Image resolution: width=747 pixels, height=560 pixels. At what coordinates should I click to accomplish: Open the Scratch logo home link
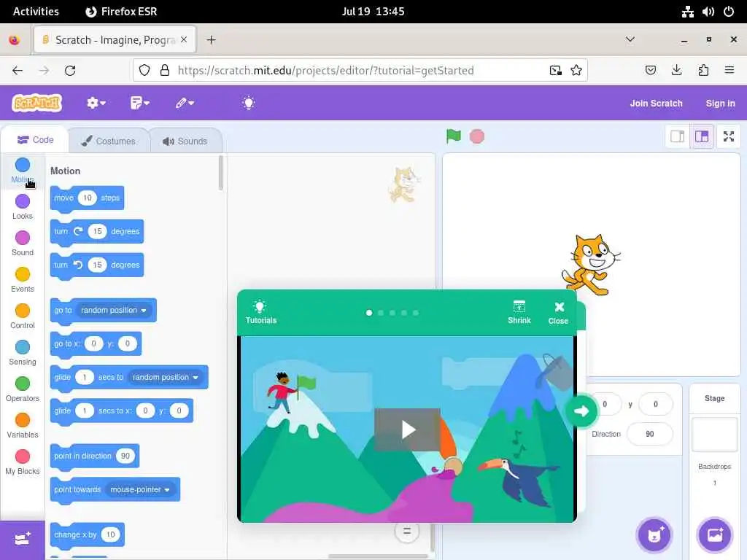pos(37,103)
